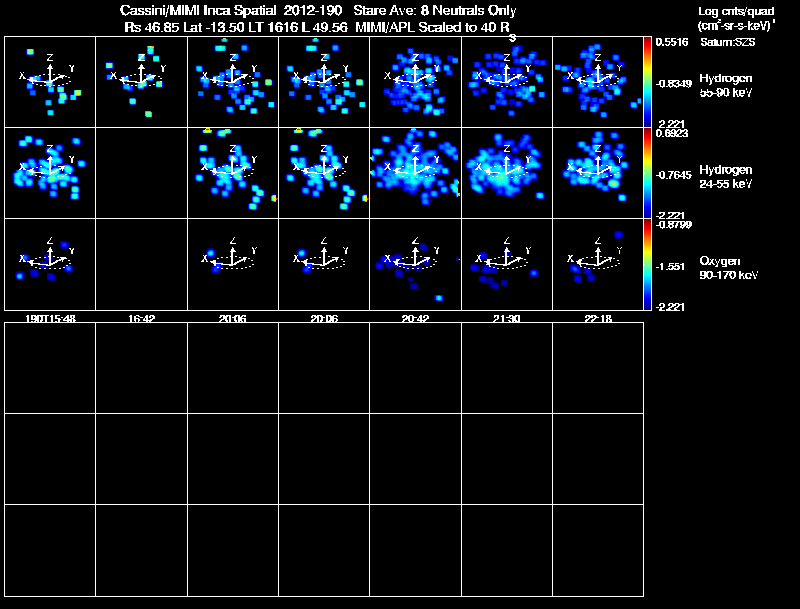This screenshot has width=800, height=609.
Task: Select the 'Hydrogen 24-55 keV' row label
Action: pos(726,176)
